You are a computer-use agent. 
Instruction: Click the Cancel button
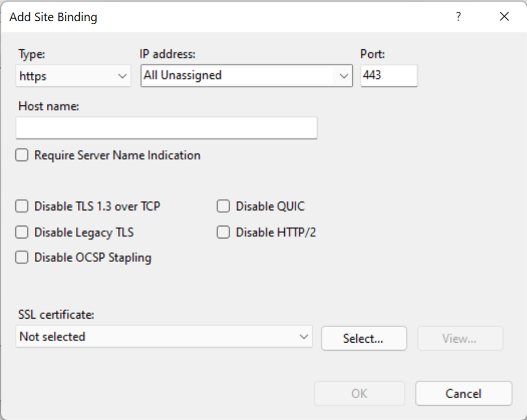click(464, 393)
